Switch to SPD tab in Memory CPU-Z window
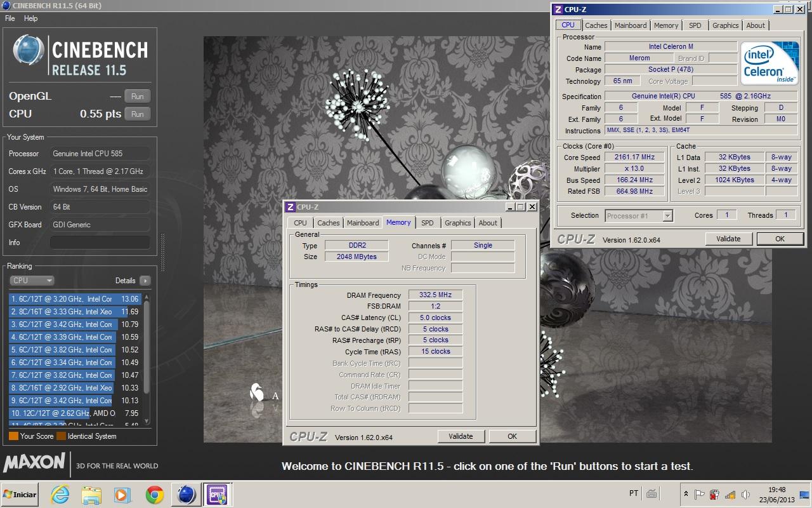812x508 pixels. click(428, 223)
